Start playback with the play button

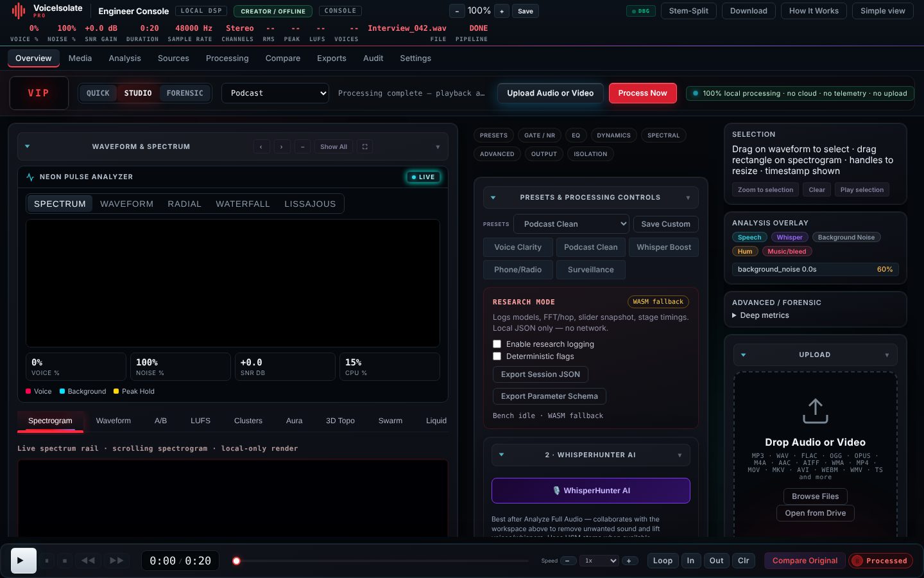pyautogui.click(x=24, y=561)
